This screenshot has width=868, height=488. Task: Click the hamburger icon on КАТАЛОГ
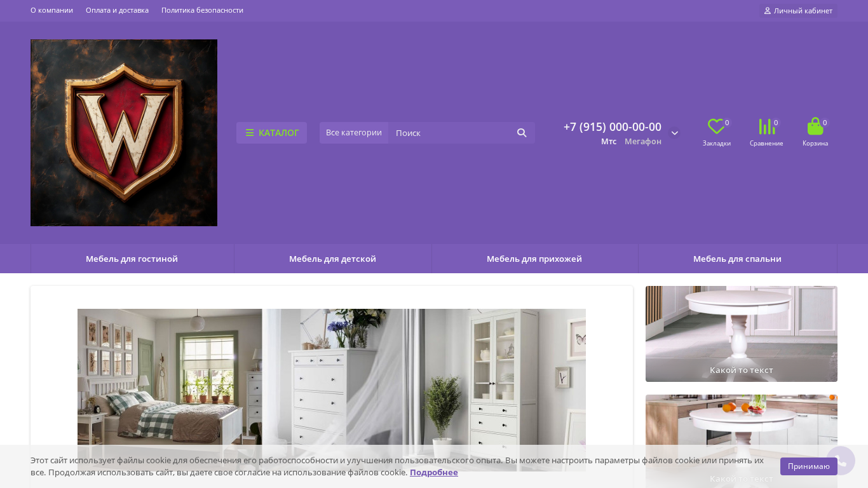pyautogui.click(x=250, y=133)
